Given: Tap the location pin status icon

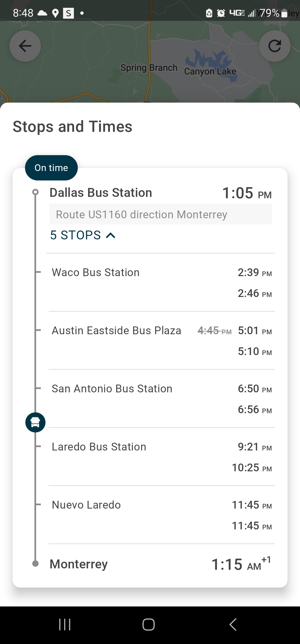Looking at the screenshot, I should [x=56, y=13].
